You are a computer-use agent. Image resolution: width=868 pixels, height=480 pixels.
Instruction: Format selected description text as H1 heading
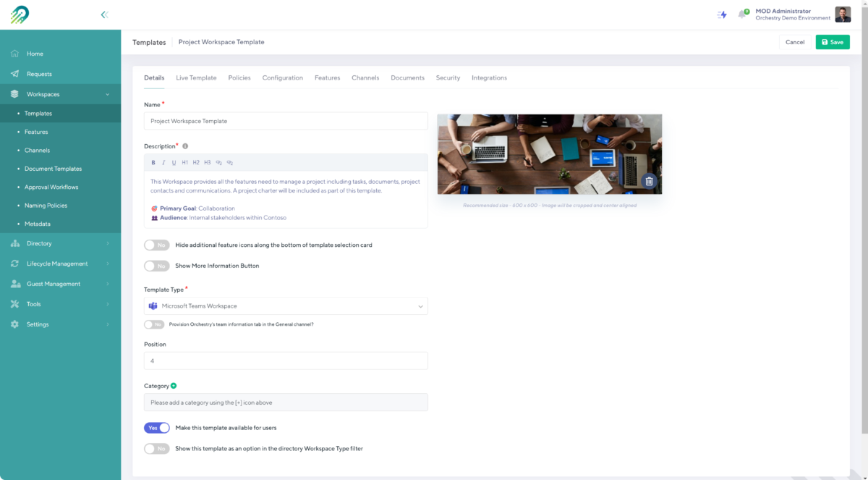tap(184, 162)
